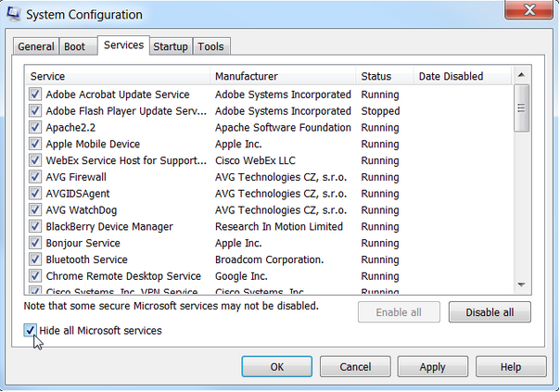
Task: Click Research In Motion Limited cell
Action: tap(279, 227)
